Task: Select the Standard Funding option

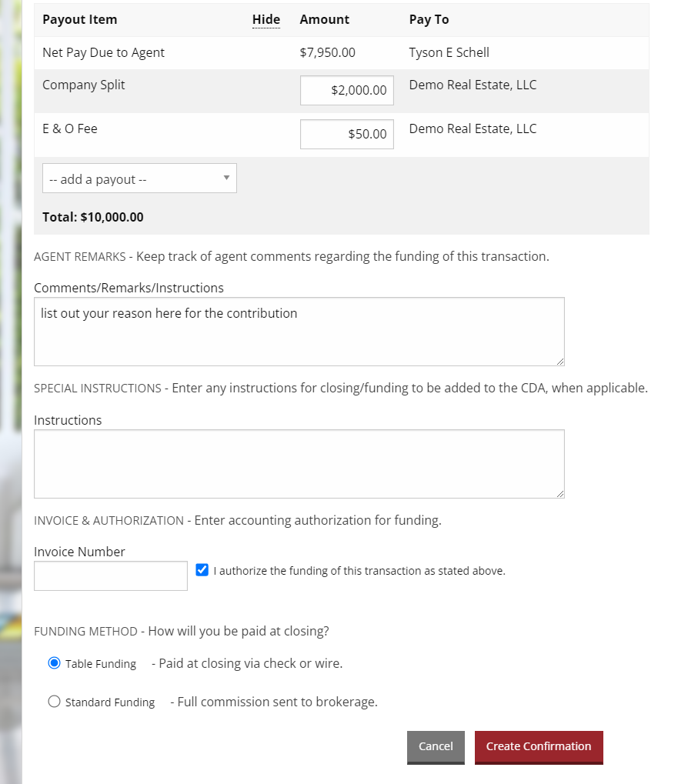Action: point(54,701)
